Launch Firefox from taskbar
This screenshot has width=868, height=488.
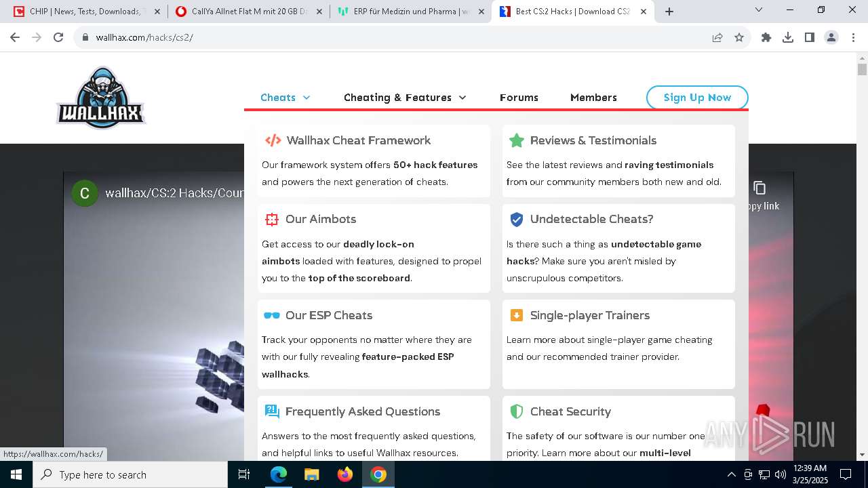[x=345, y=474]
